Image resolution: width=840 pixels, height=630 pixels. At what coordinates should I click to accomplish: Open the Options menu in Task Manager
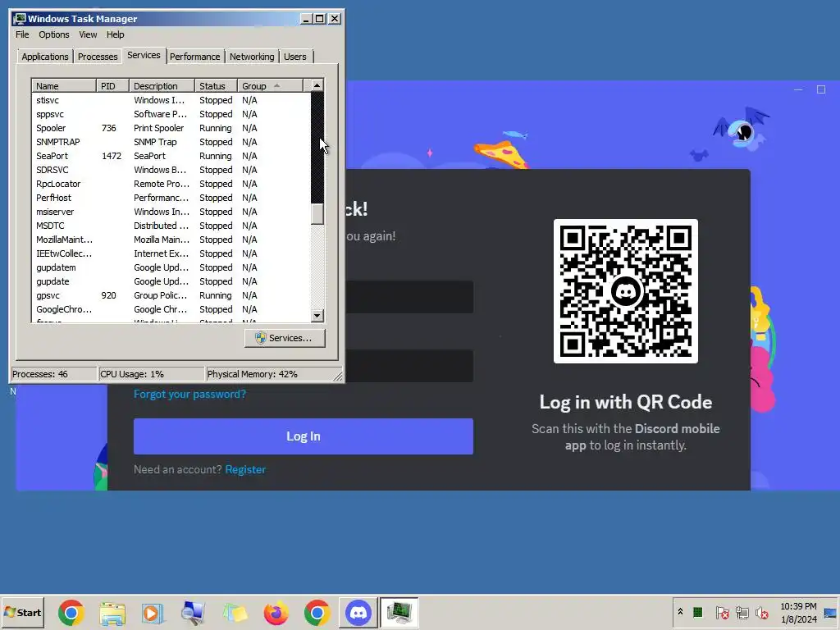tap(53, 34)
